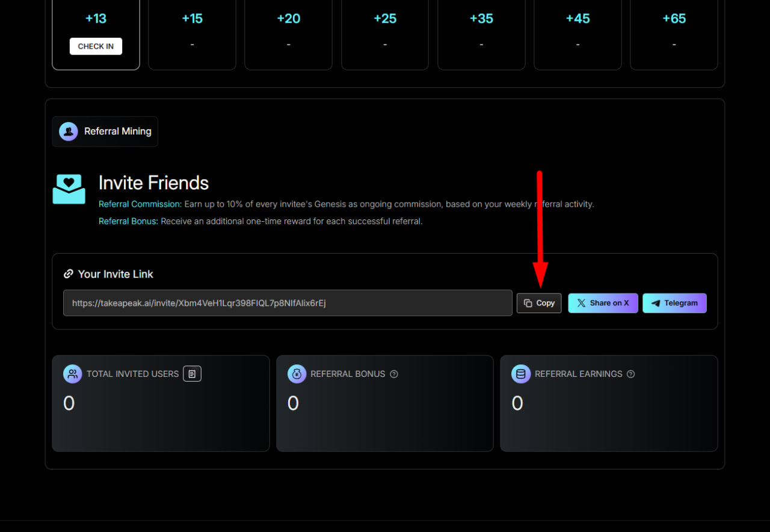Image resolution: width=770 pixels, height=532 pixels.
Task: Copy the invite link
Action: tap(539, 303)
